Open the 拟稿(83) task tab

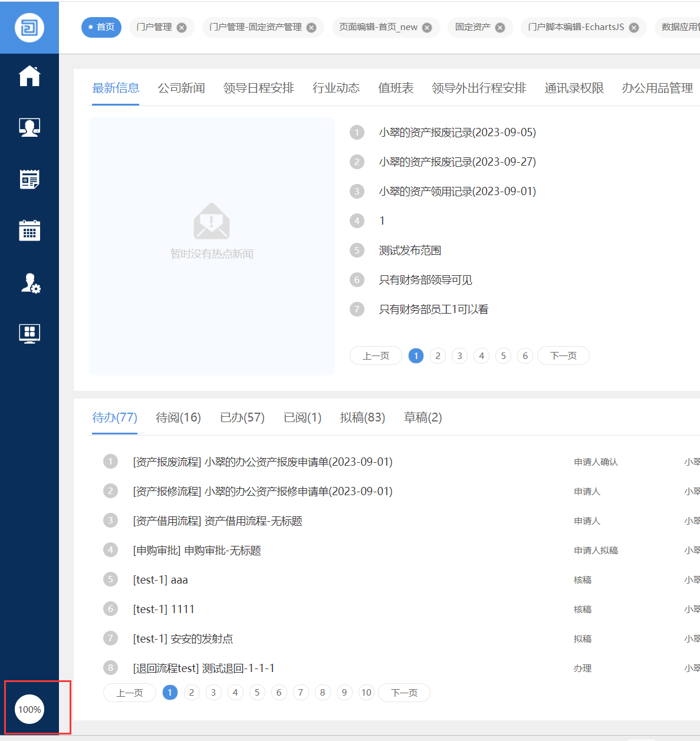[363, 417]
